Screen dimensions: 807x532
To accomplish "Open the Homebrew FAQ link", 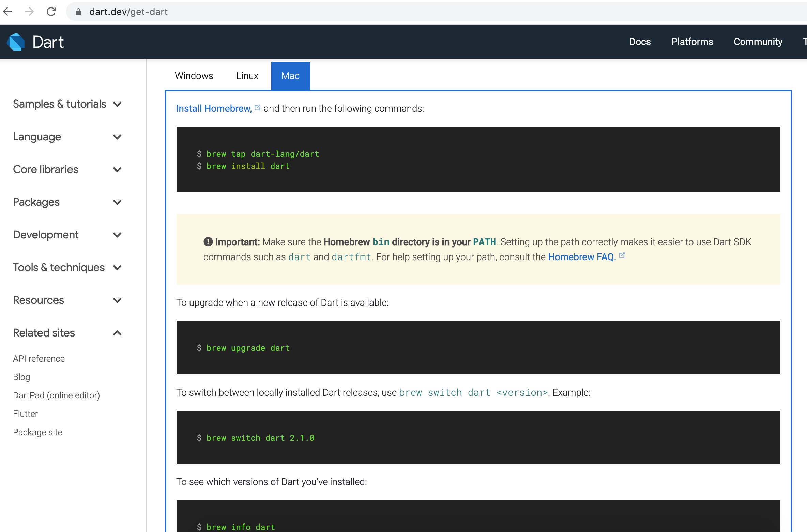I will (x=582, y=257).
